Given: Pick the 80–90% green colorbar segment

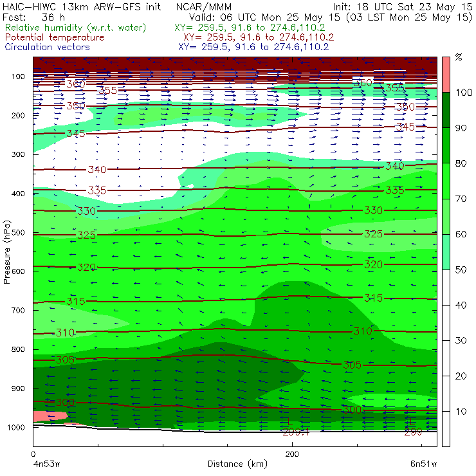Looking at the screenshot, I should coord(446,145).
